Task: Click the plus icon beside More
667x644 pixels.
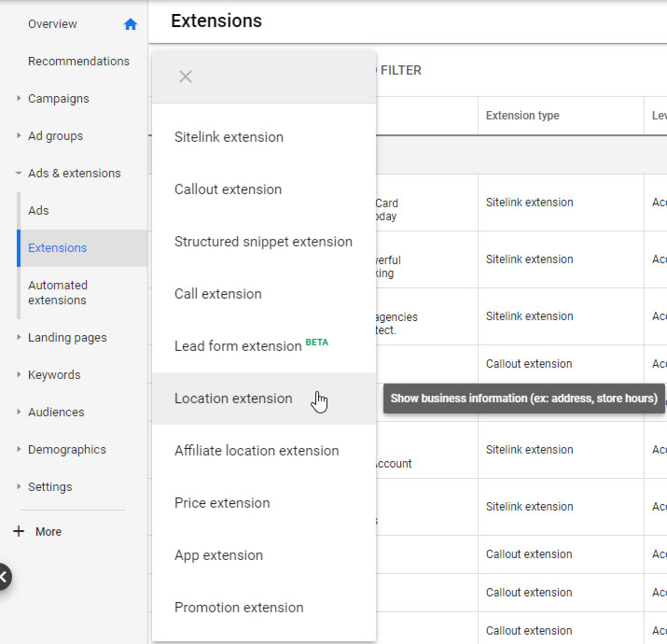Action: coord(18,531)
